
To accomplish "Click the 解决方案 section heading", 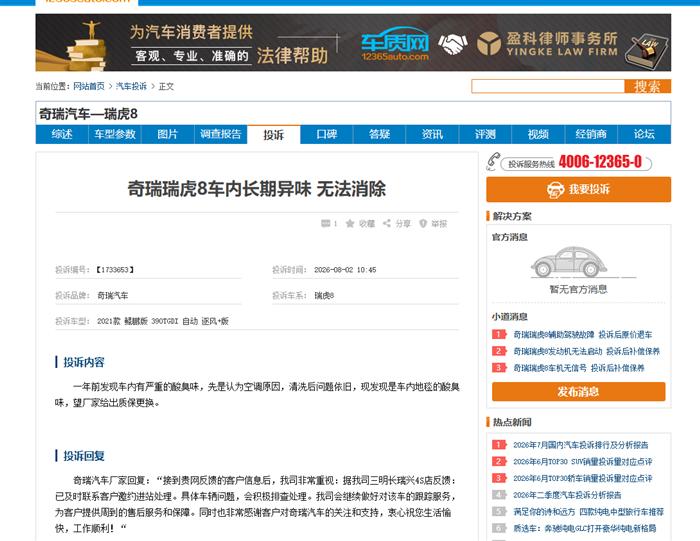I will [512, 216].
